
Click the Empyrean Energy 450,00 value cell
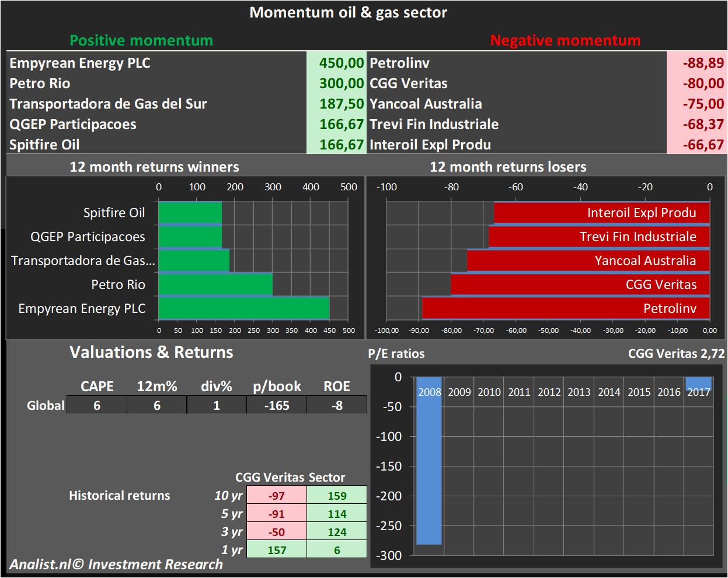(x=336, y=63)
